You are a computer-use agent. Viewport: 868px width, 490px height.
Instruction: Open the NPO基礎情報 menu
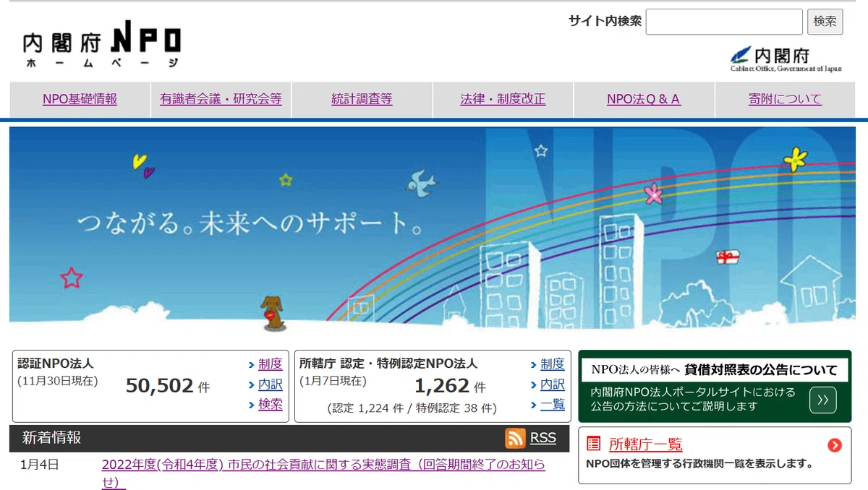tap(80, 100)
